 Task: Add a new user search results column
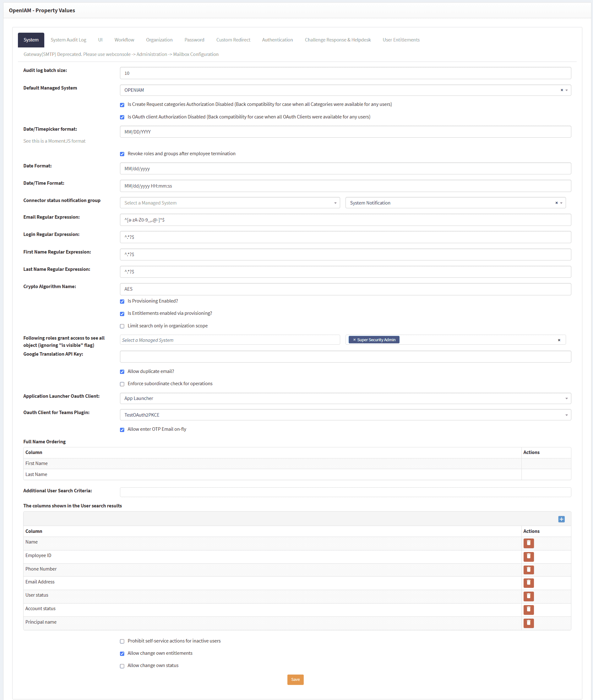(561, 519)
